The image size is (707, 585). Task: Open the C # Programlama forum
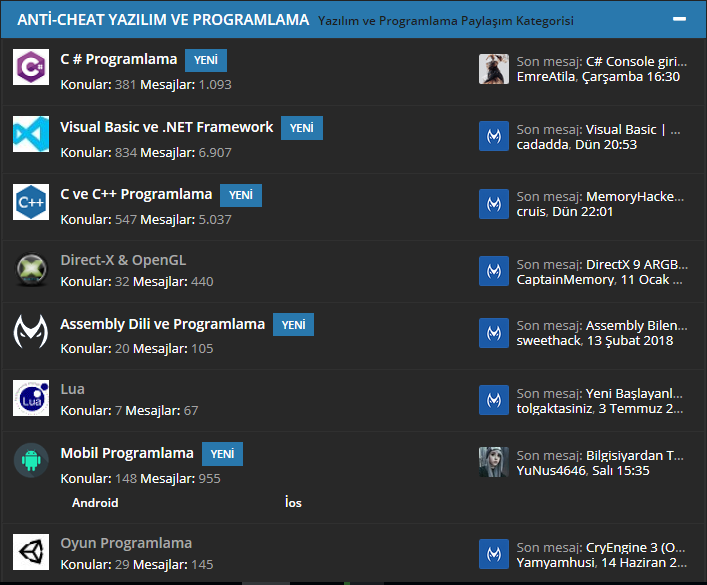[119, 59]
